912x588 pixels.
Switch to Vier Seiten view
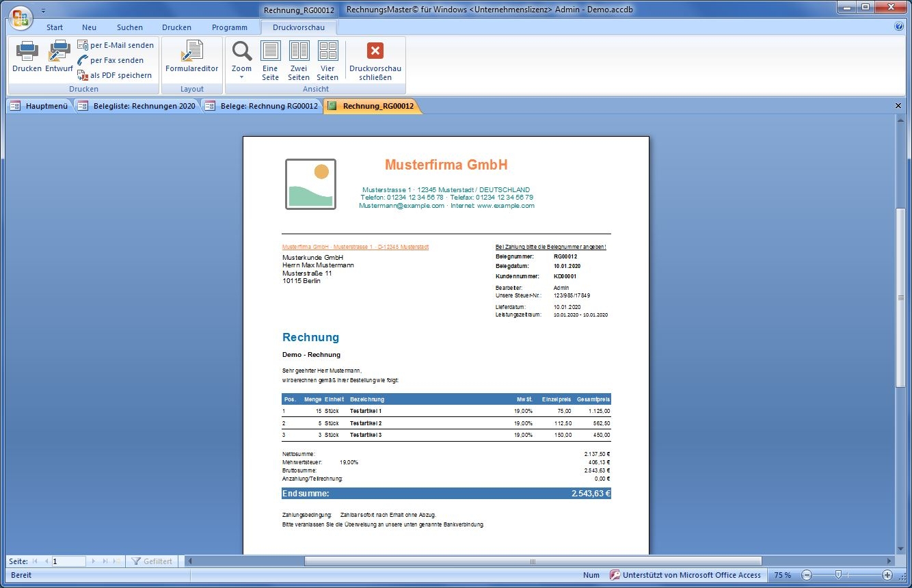click(x=327, y=61)
